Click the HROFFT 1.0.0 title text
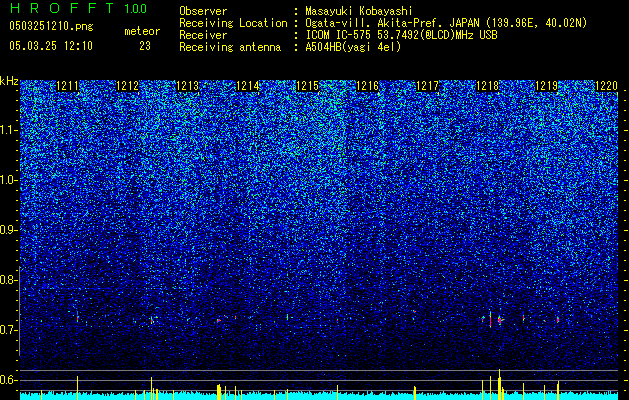The image size is (629, 400). 78,8
